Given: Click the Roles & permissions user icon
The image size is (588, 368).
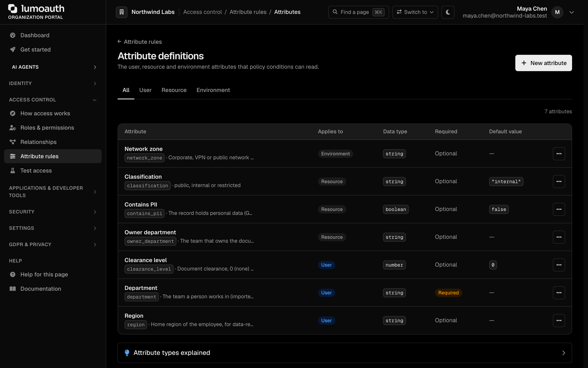Looking at the screenshot, I should click(x=13, y=128).
